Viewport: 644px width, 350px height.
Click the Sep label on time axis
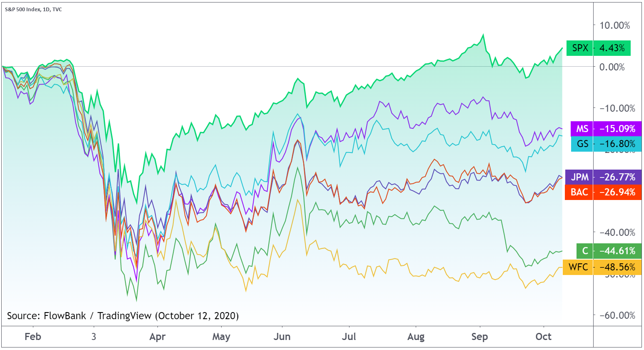click(x=479, y=337)
